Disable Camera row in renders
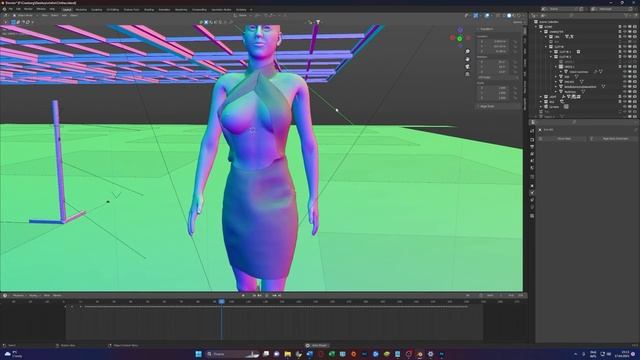The height and width of the screenshot is (360, 640). [x=634, y=107]
